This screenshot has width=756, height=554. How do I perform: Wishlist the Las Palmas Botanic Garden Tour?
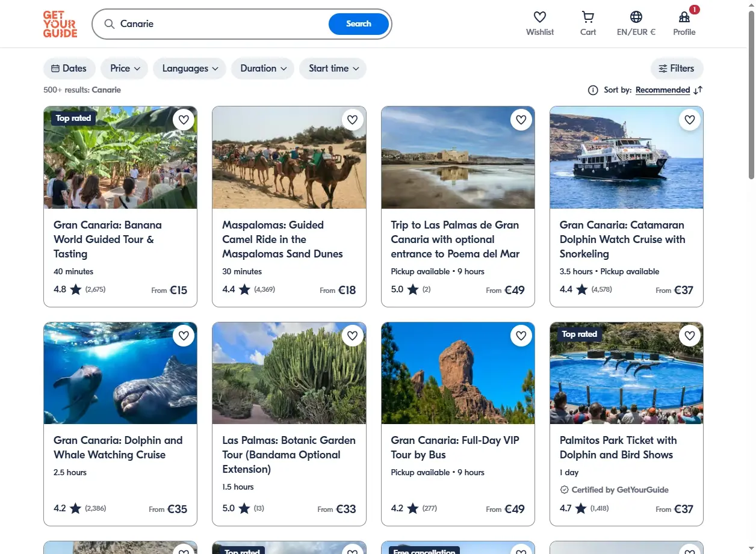353,336
